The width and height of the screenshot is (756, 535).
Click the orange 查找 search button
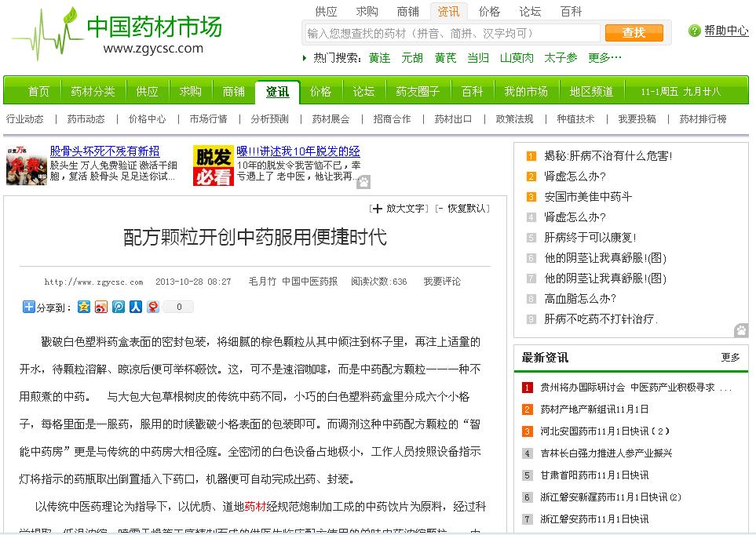click(634, 33)
